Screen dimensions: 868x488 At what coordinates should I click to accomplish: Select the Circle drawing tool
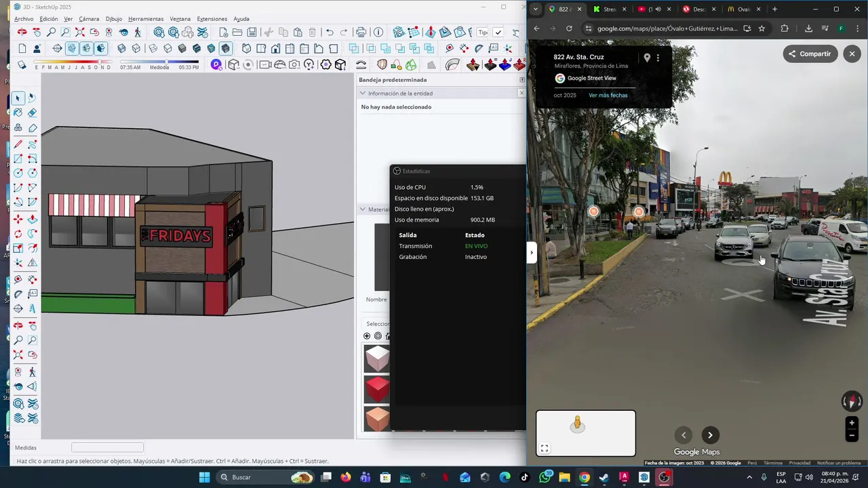[x=18, y=173]
